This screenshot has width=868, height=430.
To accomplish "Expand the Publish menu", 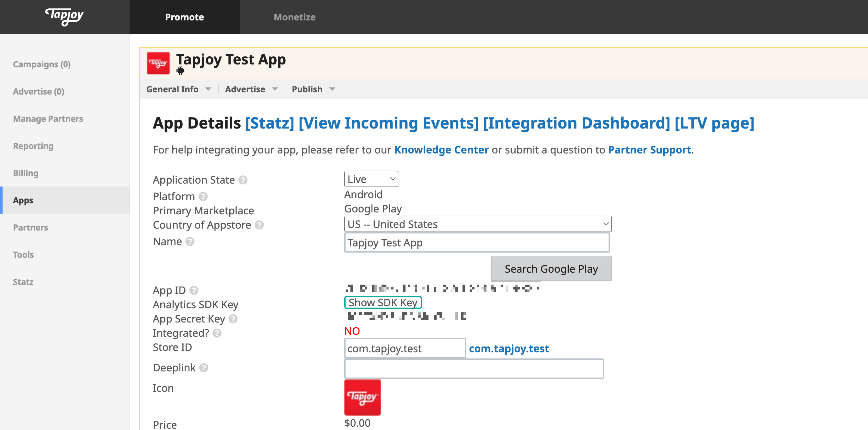I will (x=314, y=89).
